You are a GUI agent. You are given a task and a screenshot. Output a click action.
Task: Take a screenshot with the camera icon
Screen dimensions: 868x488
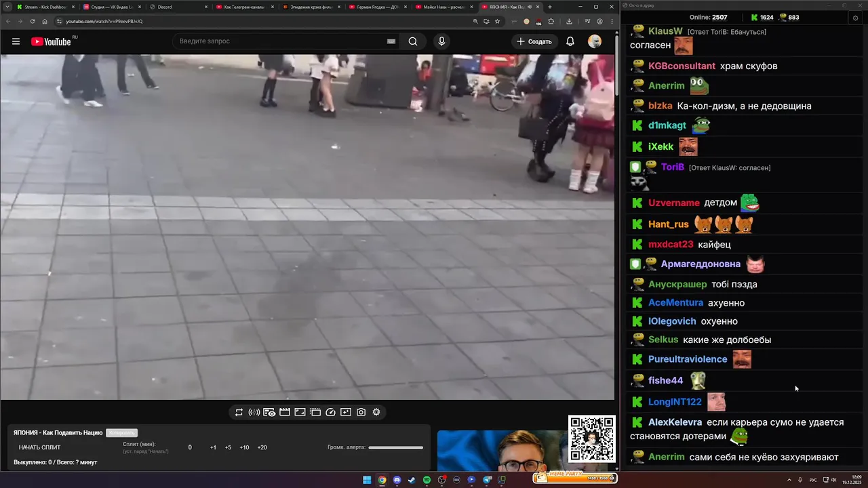click(x=361, y=412)
